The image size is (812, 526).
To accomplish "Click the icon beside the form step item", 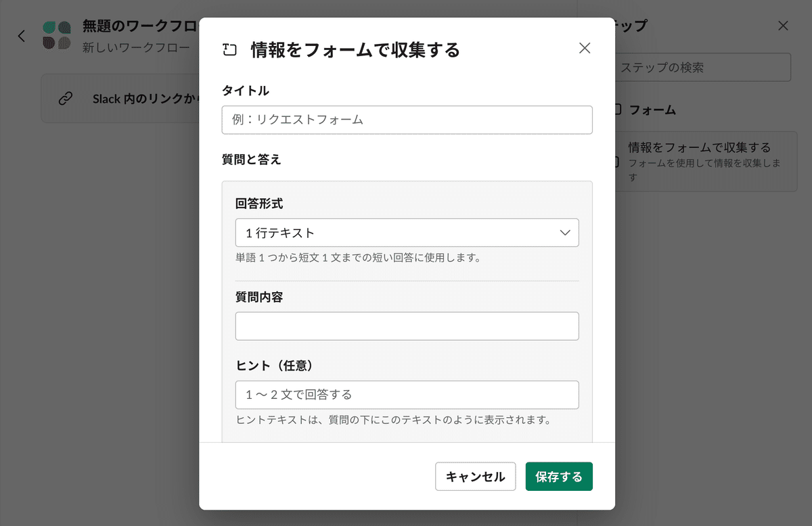I will click(616, 162).
